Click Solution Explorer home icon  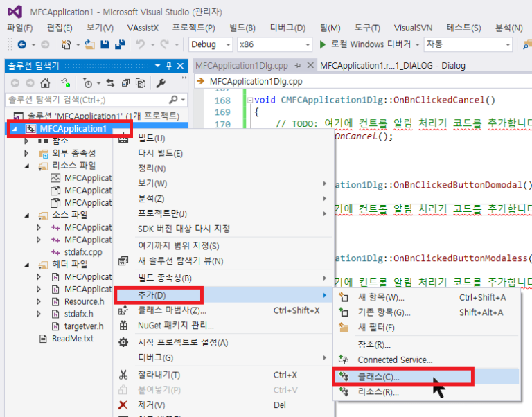45,83
